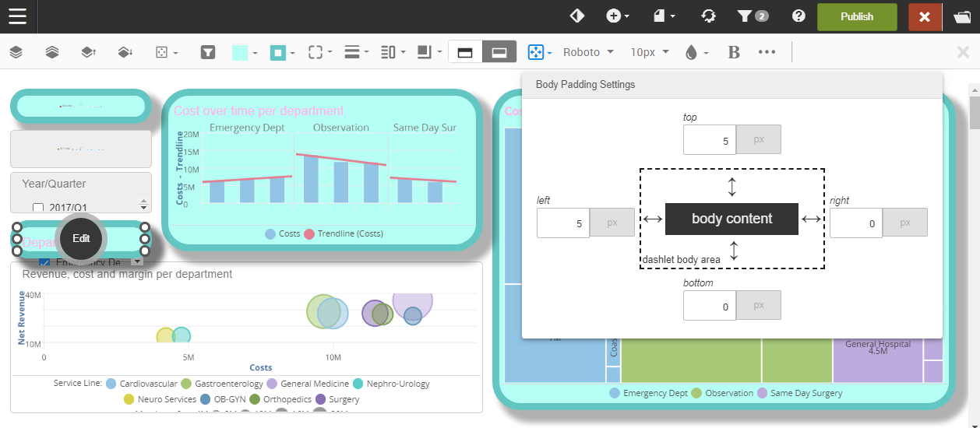The height and width of the screenshot is (428, 980).
Task: Click the circular Edit button
Action: (x=81, y=239)
